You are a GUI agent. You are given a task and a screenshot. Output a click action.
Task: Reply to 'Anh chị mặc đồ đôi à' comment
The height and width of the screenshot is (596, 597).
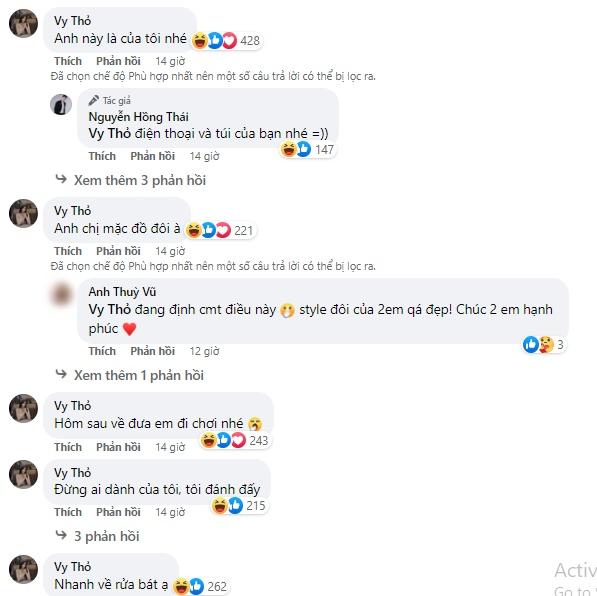coord(118,251)
